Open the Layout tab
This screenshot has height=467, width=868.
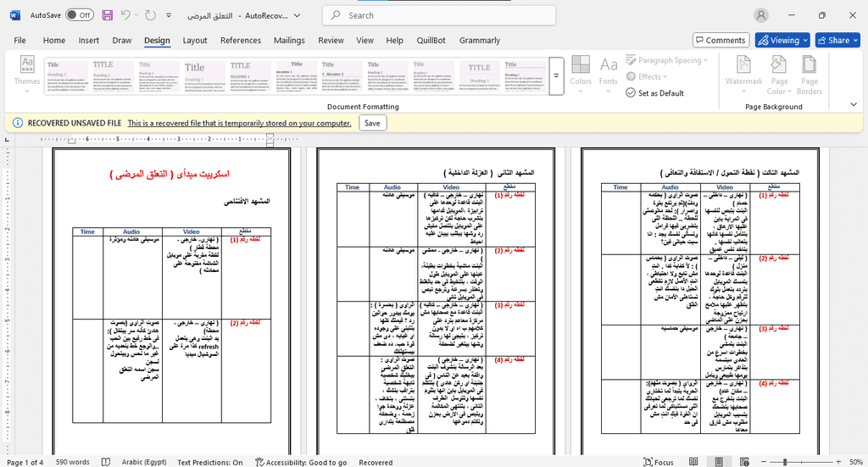195,40
